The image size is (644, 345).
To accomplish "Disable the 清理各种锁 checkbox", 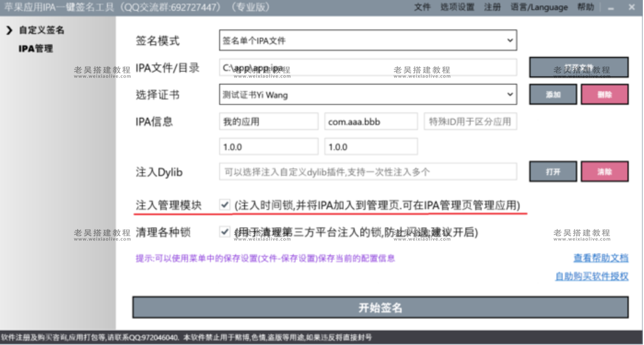I will (226, 232).
